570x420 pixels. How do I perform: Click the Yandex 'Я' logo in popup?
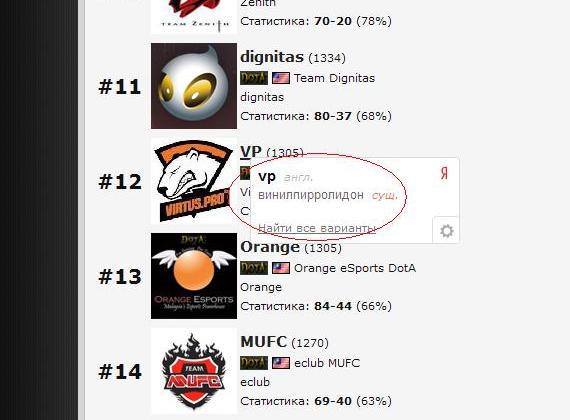(444, 173)
